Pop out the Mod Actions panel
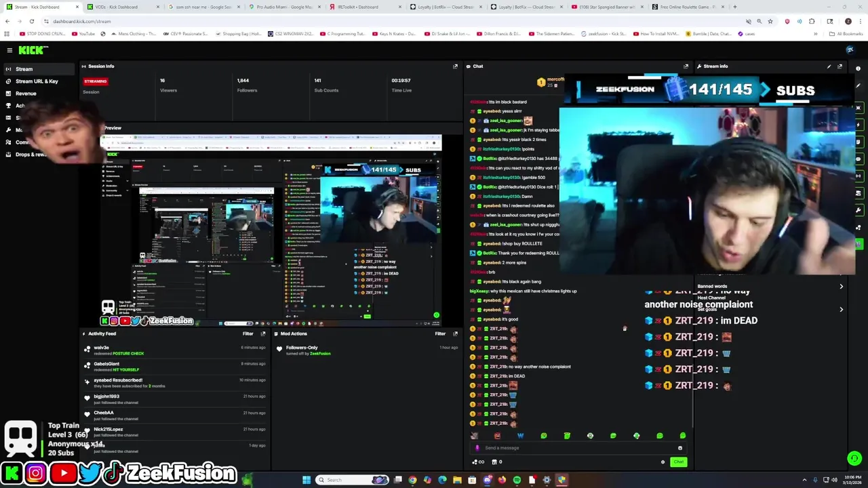This screenshot has height=488, width=868. click(455, 333)
